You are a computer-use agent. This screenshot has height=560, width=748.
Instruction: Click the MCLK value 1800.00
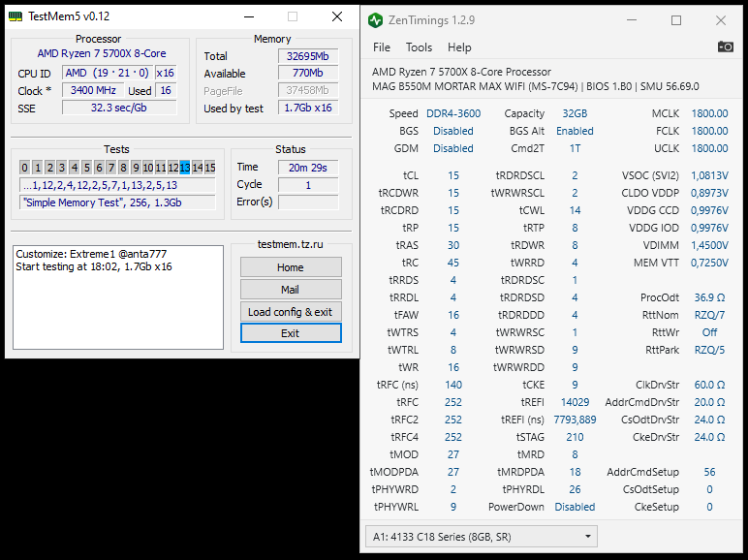(710, 113)
